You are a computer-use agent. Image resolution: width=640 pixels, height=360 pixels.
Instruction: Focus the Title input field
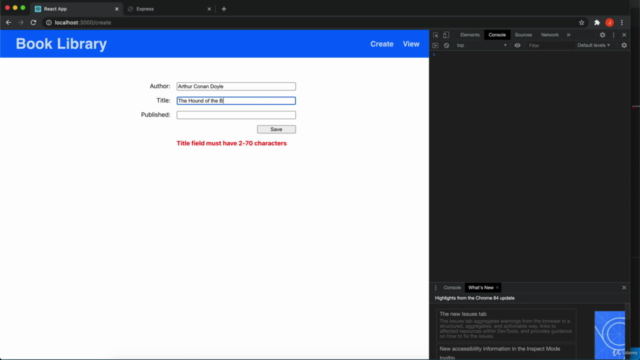pos(236,100)
